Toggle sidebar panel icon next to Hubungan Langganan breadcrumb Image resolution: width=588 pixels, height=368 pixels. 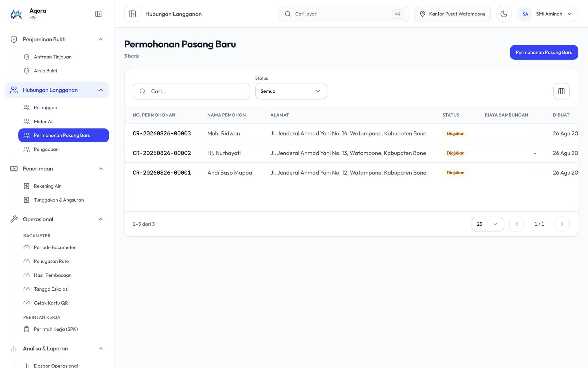click(x=132, y=14)
